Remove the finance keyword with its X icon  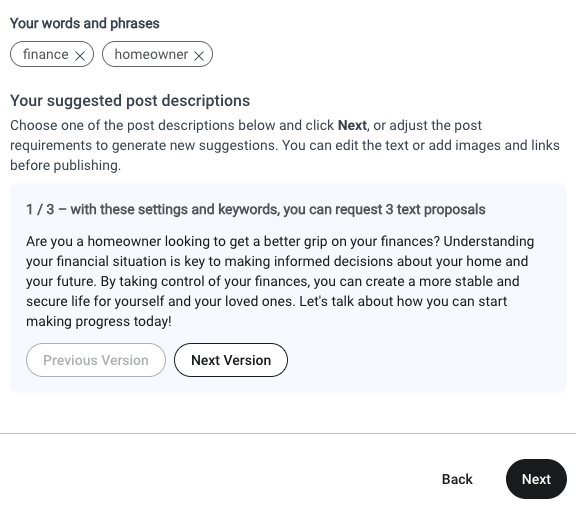80,56
